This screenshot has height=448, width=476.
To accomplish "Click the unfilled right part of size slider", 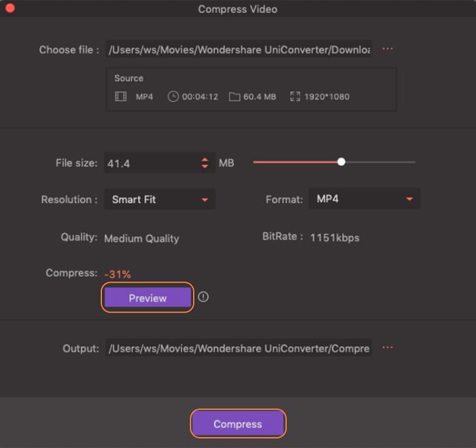I will tap(381, 162).
